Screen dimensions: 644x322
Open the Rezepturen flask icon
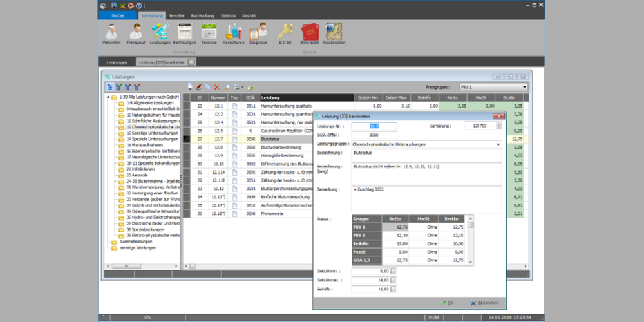(233, 33)
